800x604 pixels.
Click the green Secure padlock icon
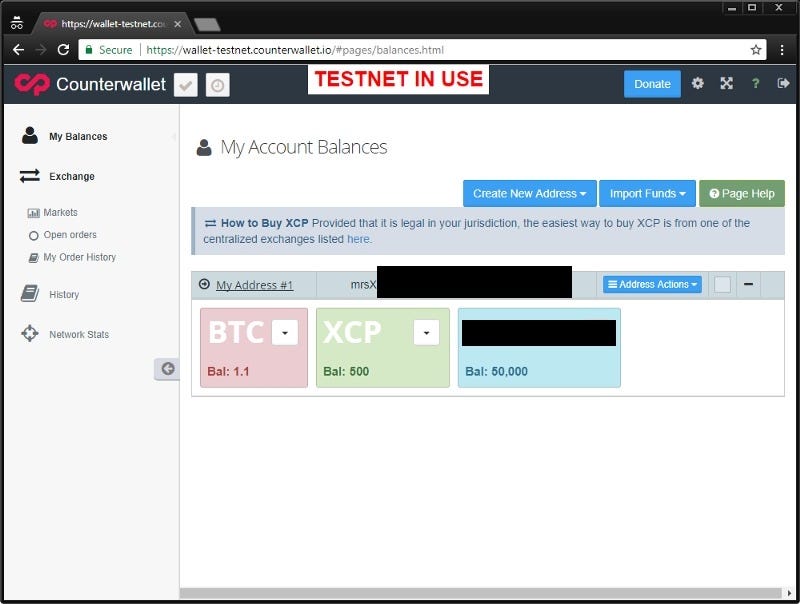[x=89, y=49]
